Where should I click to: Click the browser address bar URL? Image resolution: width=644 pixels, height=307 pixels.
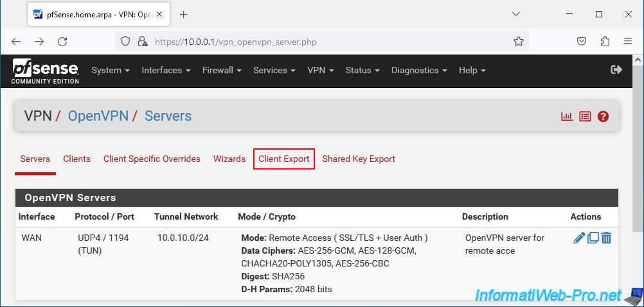236,42
